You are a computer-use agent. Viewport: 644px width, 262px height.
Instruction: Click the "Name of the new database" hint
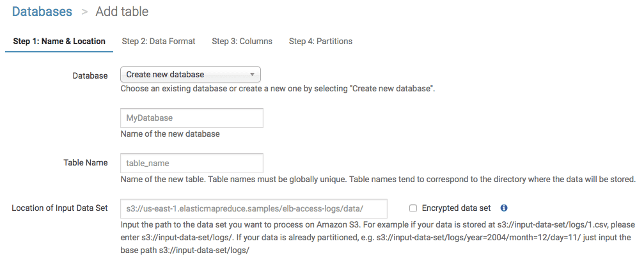pos(170,134)
